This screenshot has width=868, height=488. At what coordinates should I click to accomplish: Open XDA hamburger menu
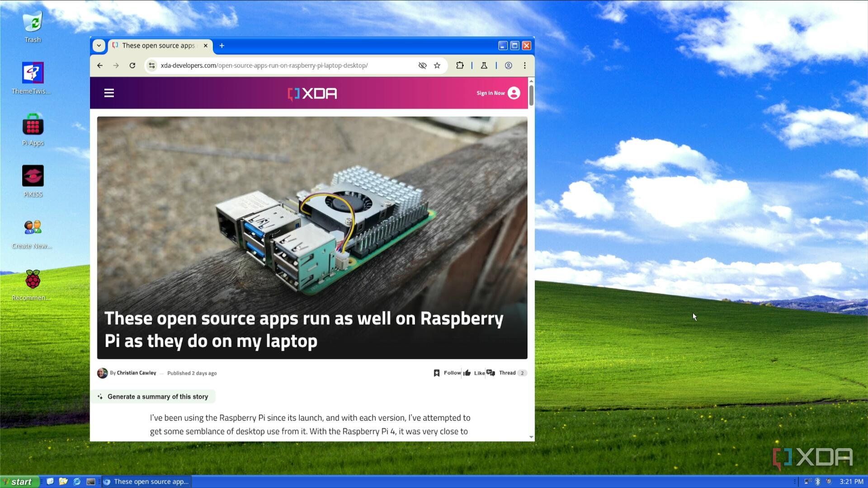[x=109, y=93]
